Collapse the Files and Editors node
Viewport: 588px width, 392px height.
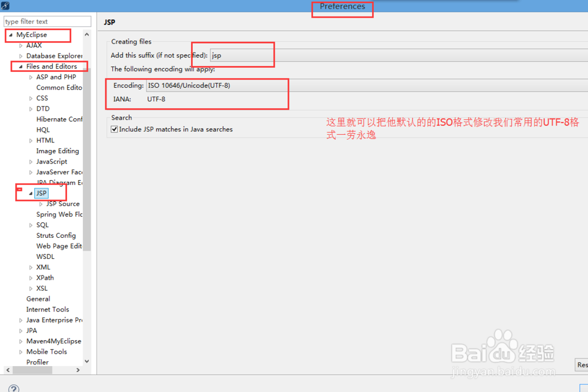(21, 67)
